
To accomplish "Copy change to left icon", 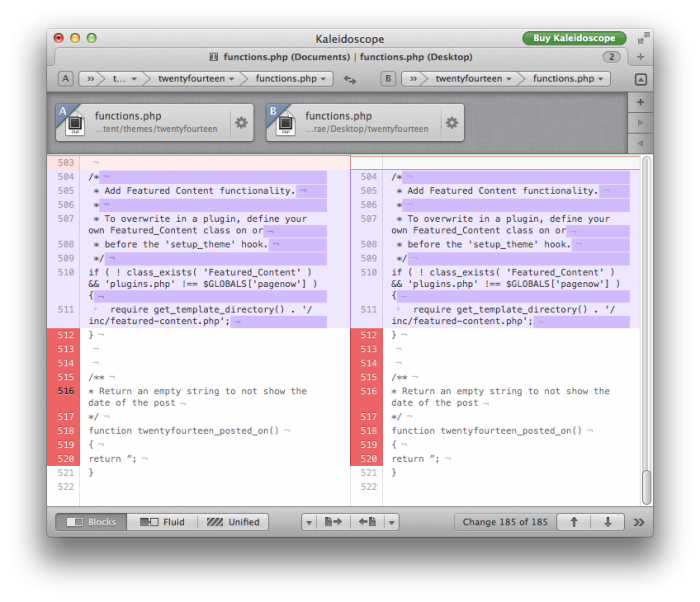I will click(367, 522).
